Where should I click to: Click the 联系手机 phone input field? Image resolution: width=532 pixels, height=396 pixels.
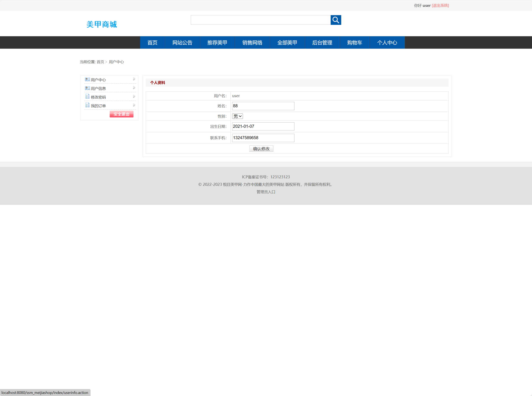263,138
